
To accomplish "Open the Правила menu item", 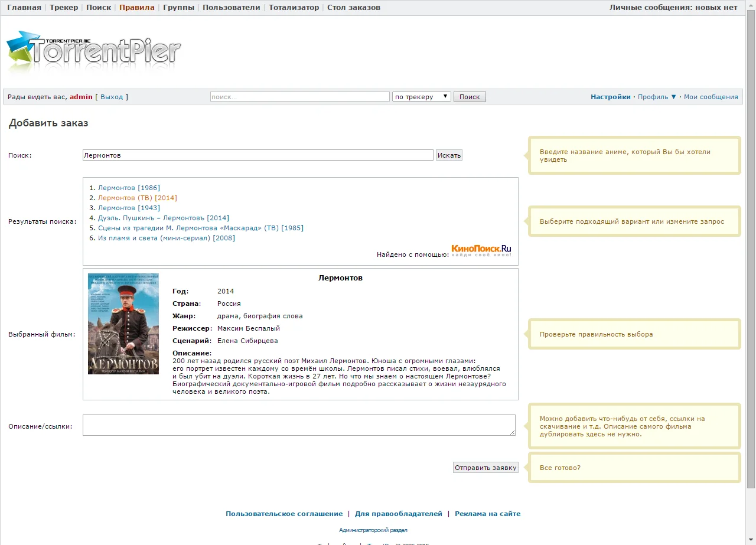I will [136, 8].
